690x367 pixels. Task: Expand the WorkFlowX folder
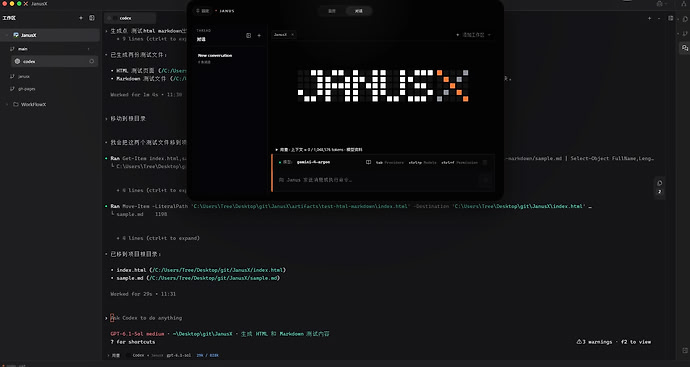(x=7, y=105)
